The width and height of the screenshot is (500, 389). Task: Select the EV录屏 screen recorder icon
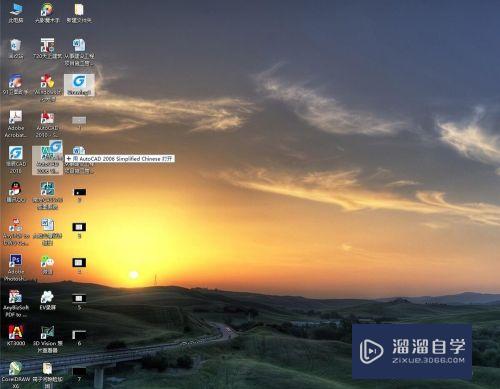(47, 300)
